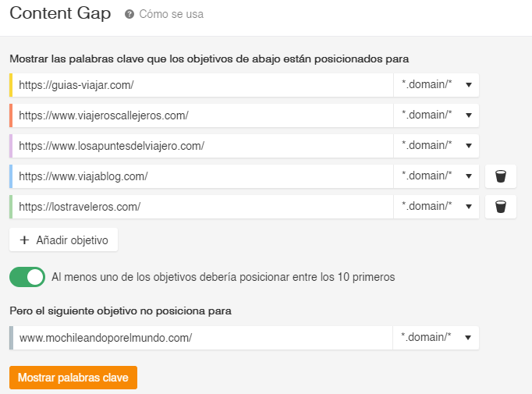Expand the mode dropdown for viajablog.com

[436, 176]
